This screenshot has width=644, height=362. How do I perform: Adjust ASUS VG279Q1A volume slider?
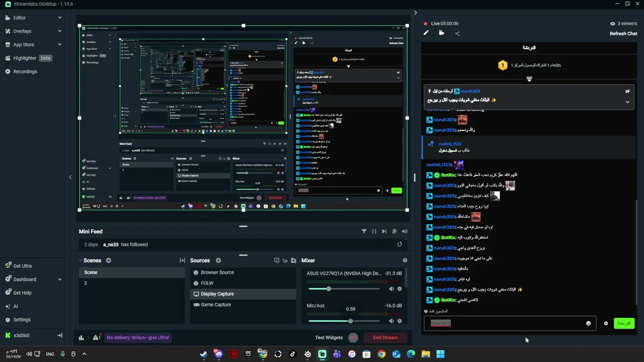344,289
